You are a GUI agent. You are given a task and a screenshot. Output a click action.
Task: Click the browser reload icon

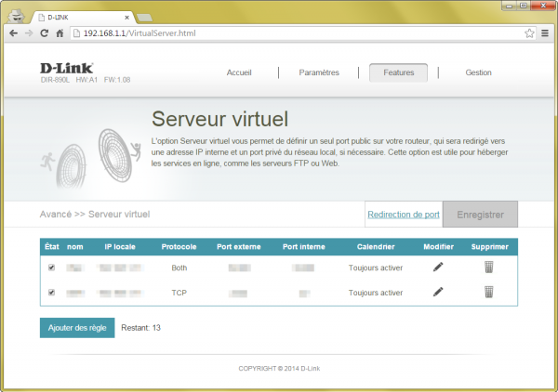45,33
